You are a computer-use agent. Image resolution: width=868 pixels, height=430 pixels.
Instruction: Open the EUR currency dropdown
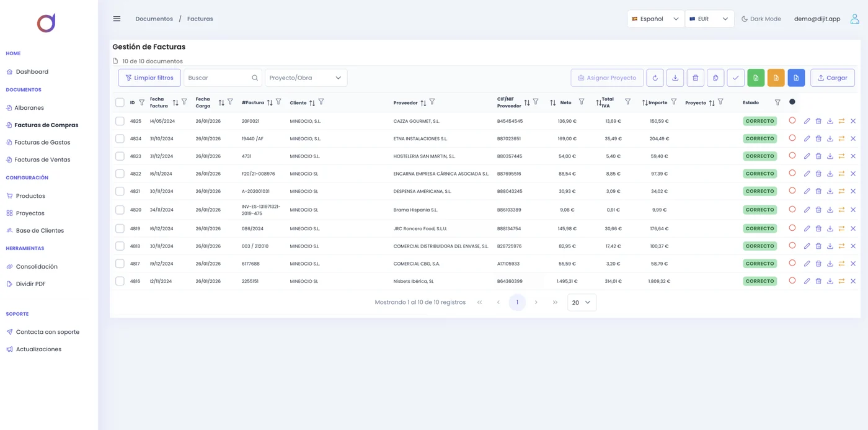[x=709, y=19]
